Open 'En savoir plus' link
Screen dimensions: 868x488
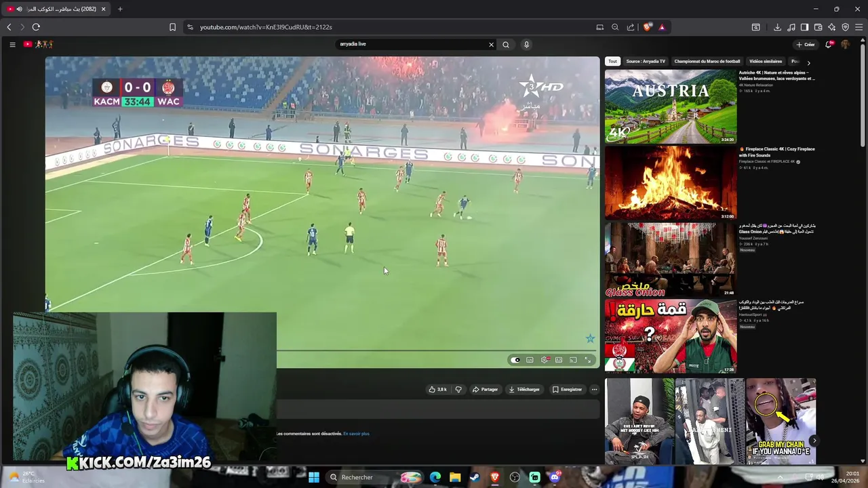point(356,434)
